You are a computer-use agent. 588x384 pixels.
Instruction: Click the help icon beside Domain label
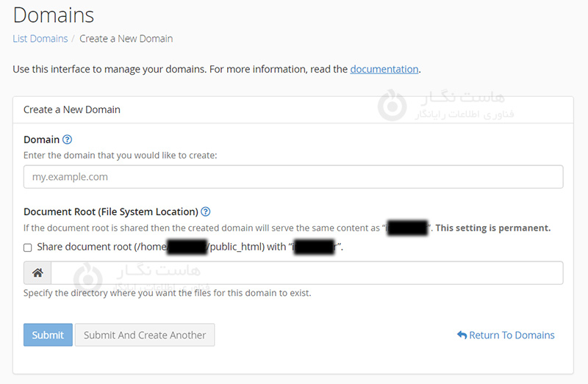(x=68, y=140)
